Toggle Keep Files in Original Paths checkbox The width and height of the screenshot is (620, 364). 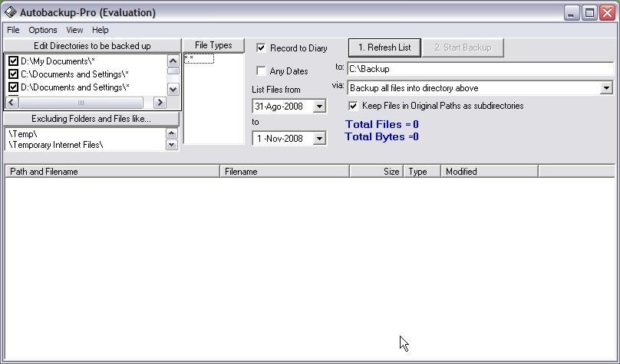353,106
